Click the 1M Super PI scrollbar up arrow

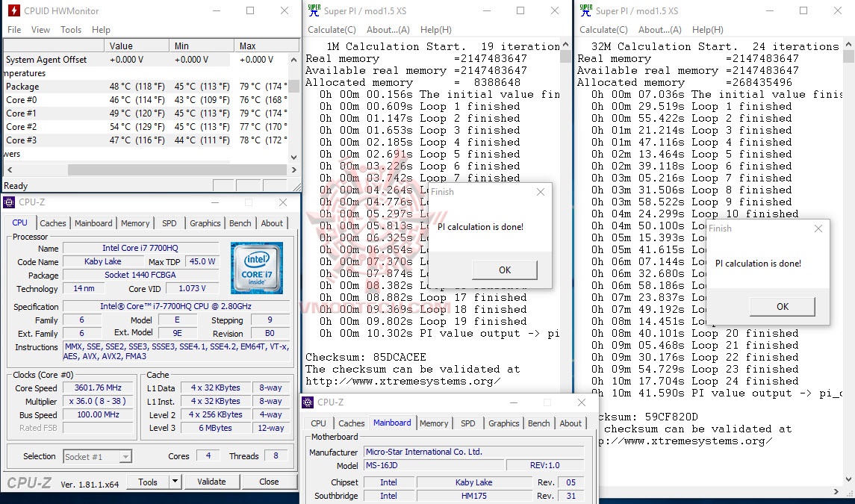coord(565,45)
